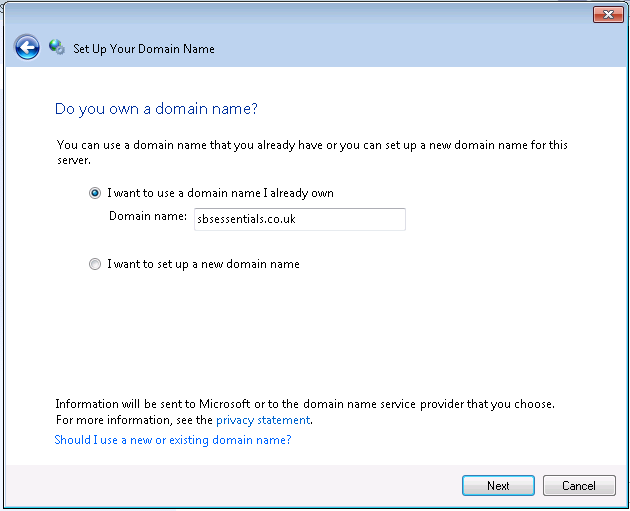
Task: Open the privacy statement link
Action: click(263, 420)
